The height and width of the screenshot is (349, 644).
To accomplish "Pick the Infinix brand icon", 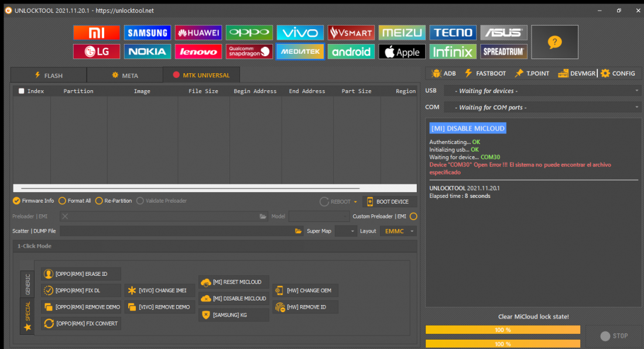I will [453, 52].
